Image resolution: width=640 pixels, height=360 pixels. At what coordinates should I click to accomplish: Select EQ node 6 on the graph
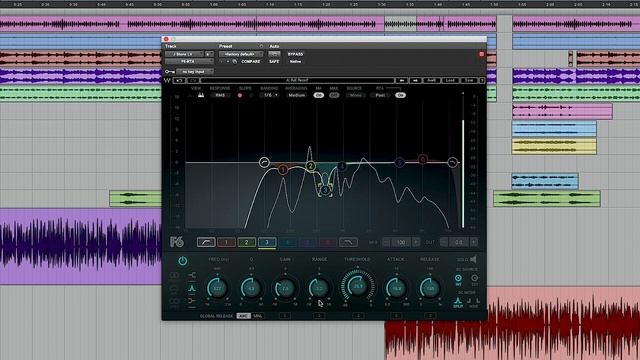423,159
